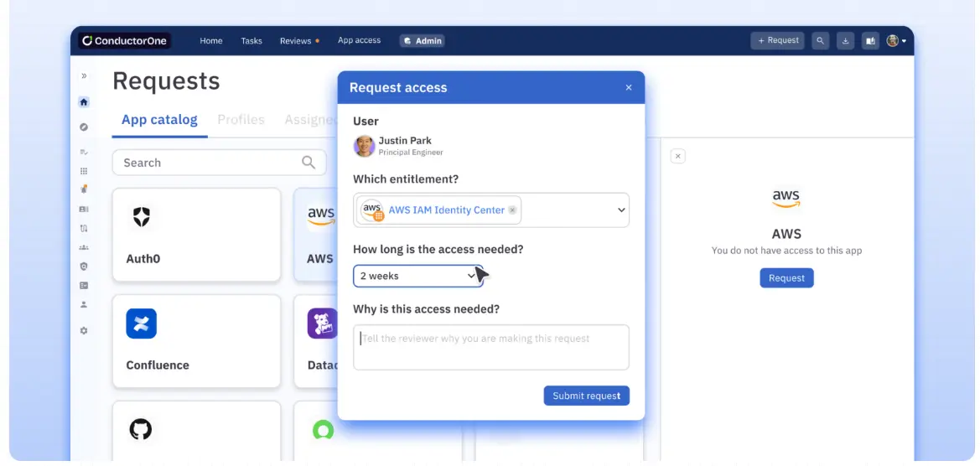Open the user avatar menu in the top bar
Image resolution: width=980 pixels, height=466 pixels.
896,40
